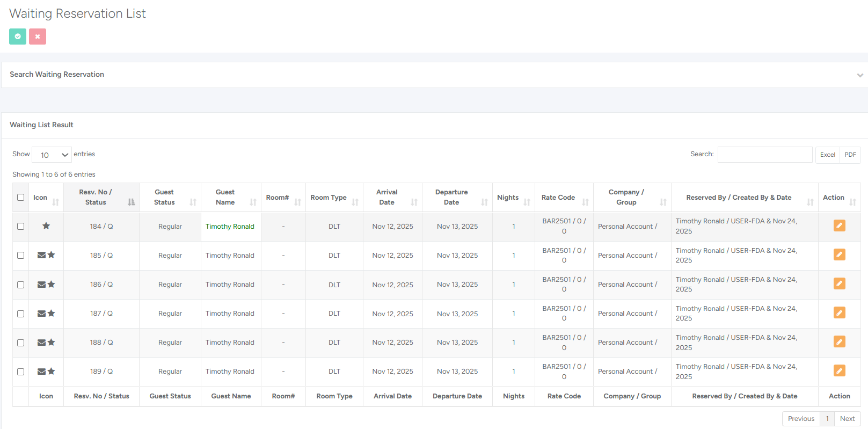Click the Next pagination button
Viewport: 868px width, 429px height.
[847, 419]
